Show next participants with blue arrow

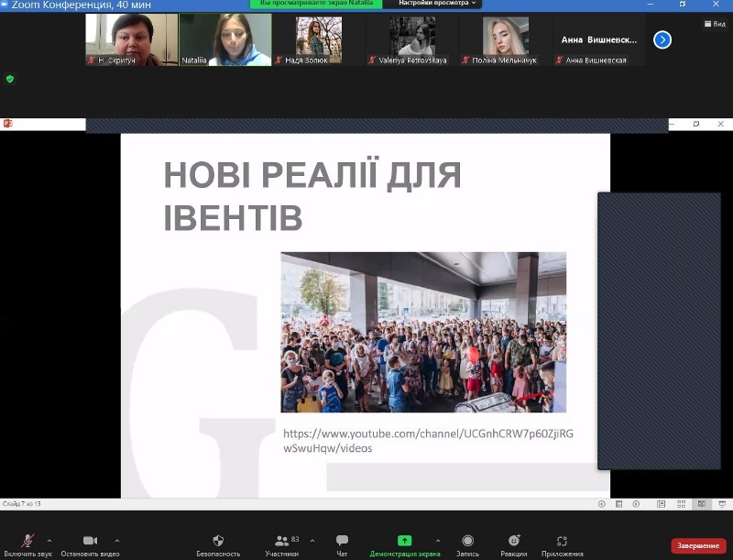click(662, 39)
